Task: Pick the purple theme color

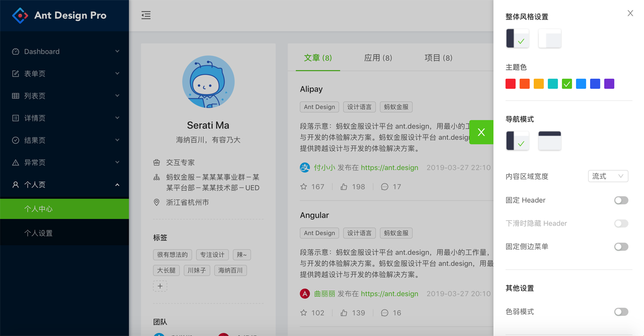Action: point(609,84)
